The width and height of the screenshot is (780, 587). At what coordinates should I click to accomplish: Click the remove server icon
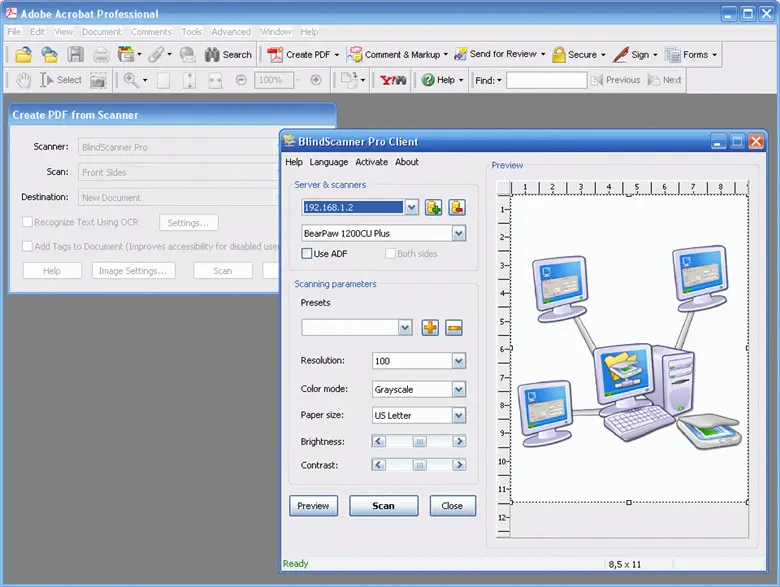(457, 207)
